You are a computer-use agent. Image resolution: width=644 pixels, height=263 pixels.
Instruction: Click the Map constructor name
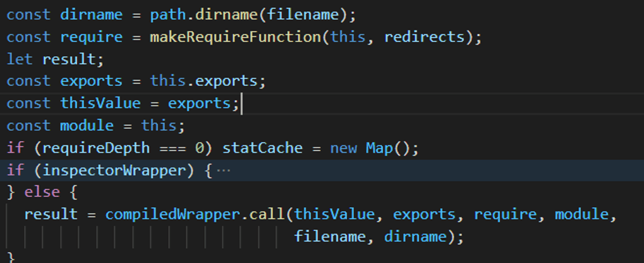[x=379, y=148]
